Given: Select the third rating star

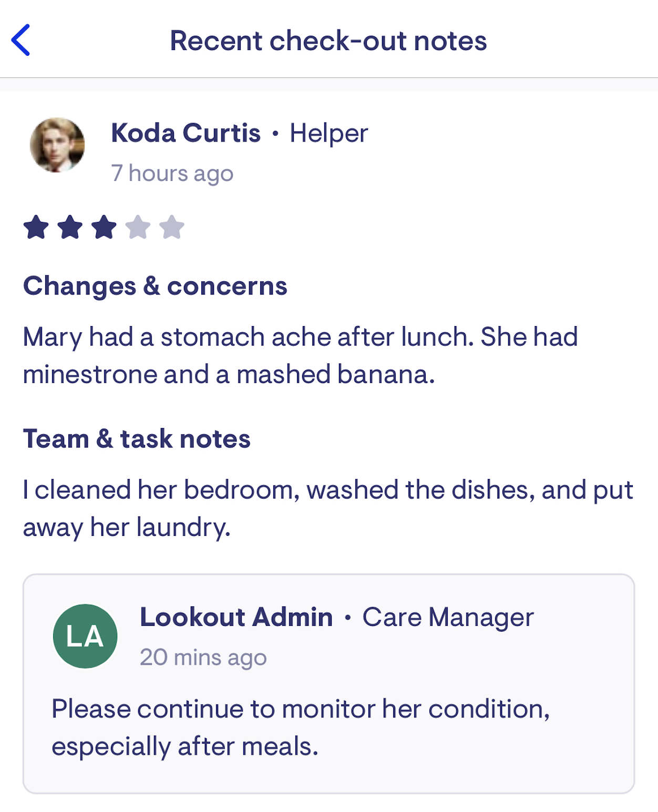Looking at the screenshot, I should (x=104, y=227).
